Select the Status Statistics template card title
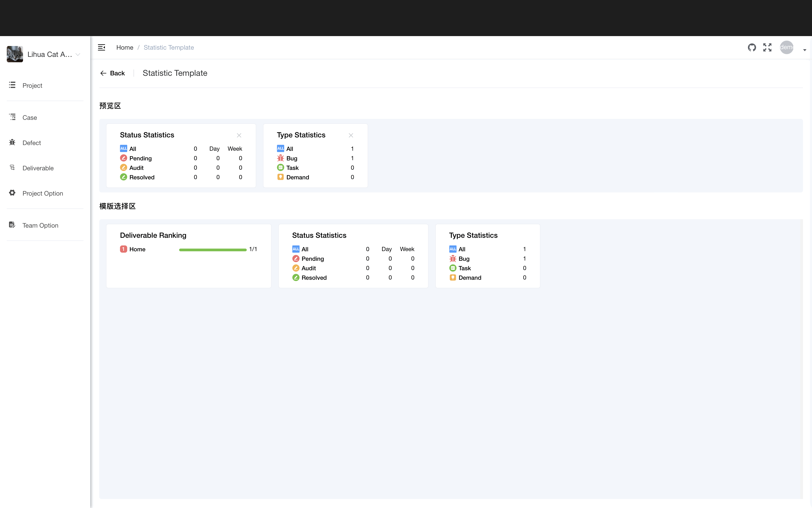 coord(319,235)
